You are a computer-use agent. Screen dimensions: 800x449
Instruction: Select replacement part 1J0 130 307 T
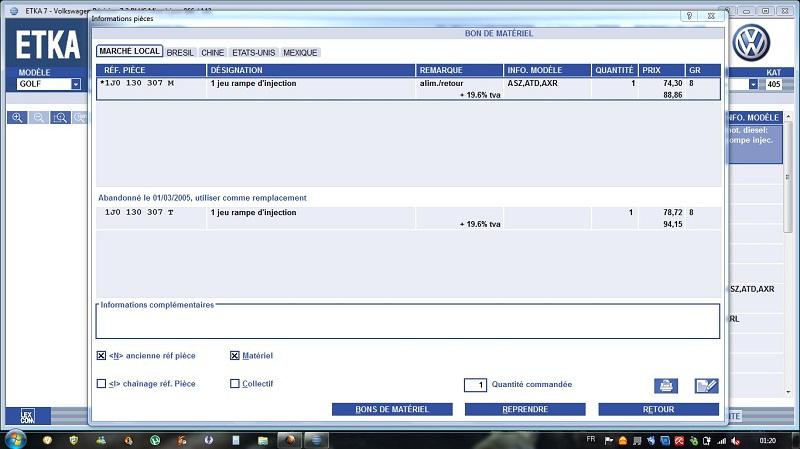408,218
